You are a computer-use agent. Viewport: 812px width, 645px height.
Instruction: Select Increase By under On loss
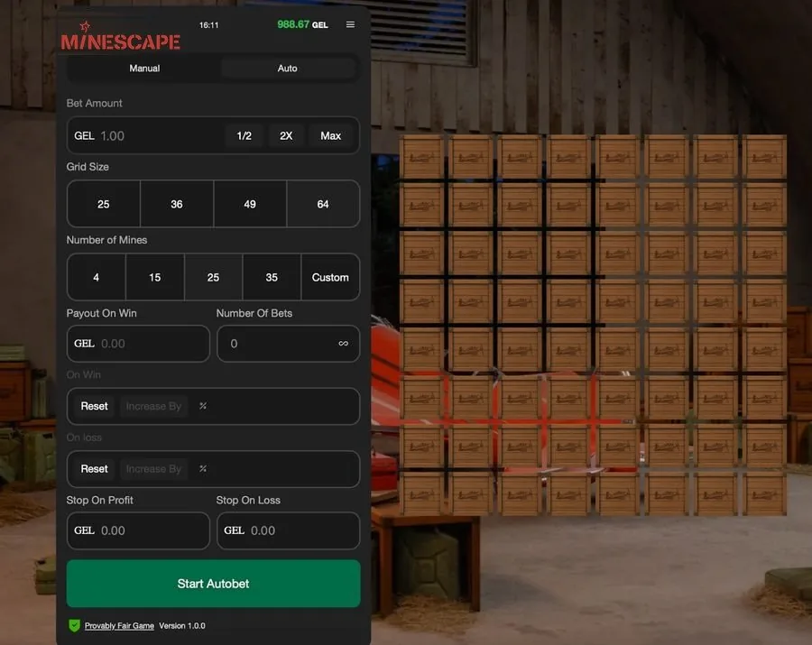pos(153,469)
